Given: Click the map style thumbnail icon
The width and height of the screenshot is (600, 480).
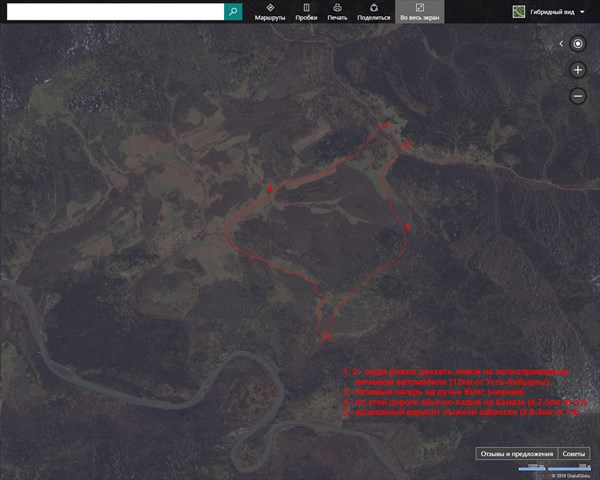Looking at the screenshot, I should [518, 12].
